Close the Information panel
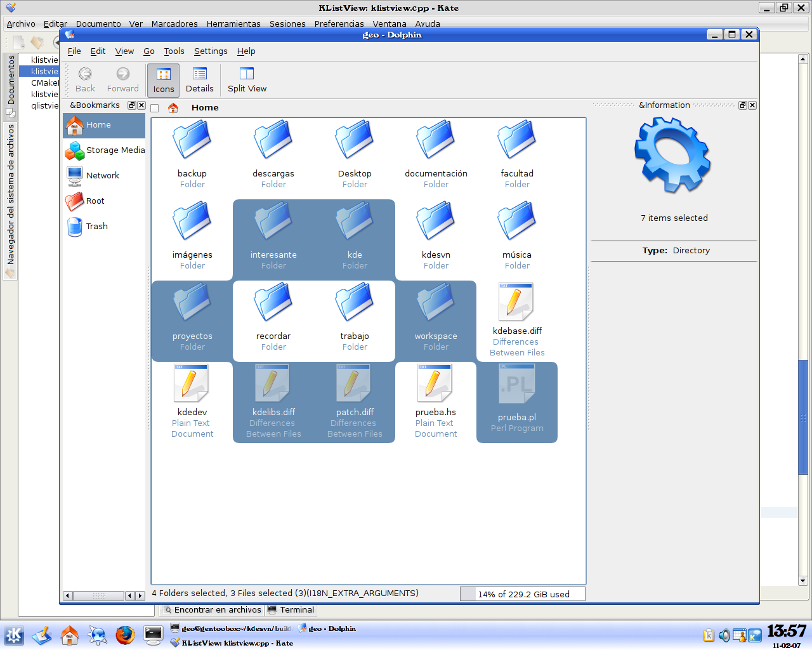 click(x=752, y=105)
